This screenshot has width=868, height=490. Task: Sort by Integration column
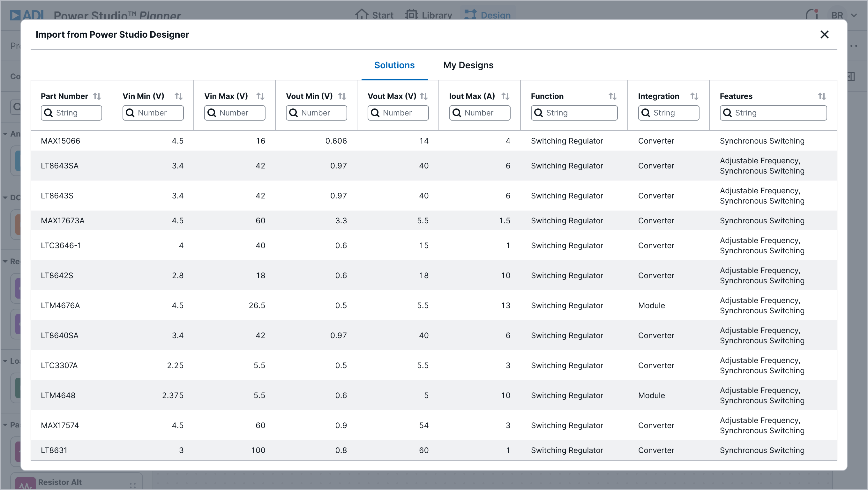point(694,96)
